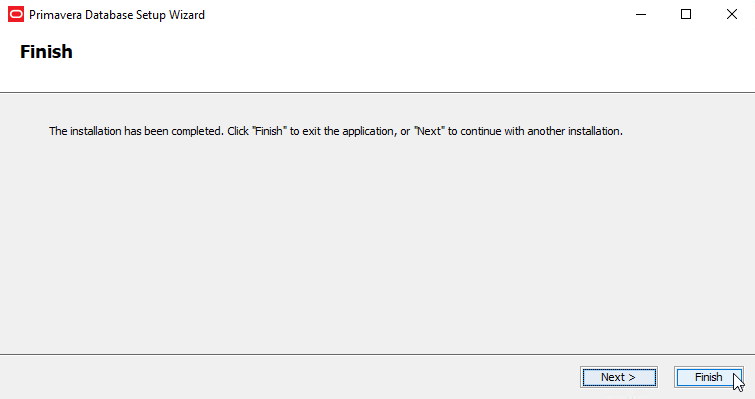Select the Next > button

pos(619,377)
